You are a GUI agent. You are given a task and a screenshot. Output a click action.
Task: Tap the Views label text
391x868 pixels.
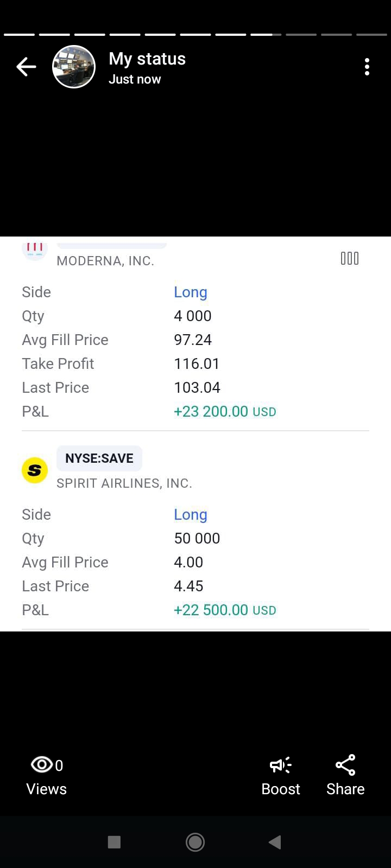point(47,789)
